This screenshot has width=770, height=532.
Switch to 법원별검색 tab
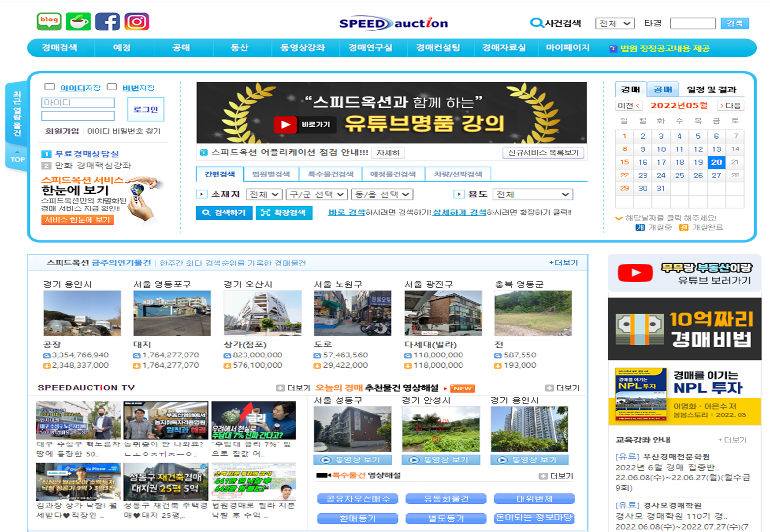(x=271, y=174)
